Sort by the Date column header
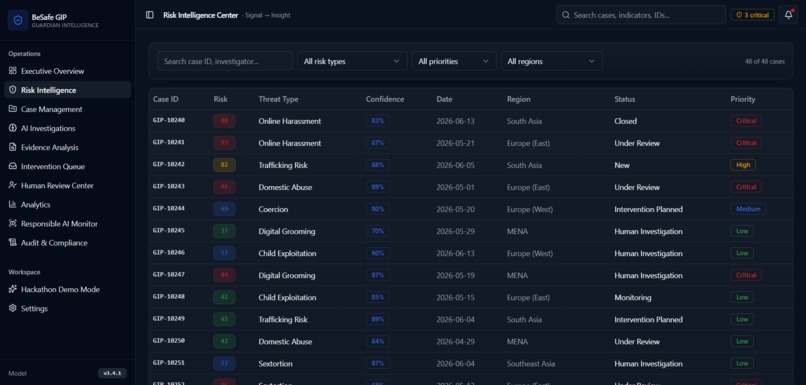The width and height of the screenshot is (806, 385). (x=444, y=99)
